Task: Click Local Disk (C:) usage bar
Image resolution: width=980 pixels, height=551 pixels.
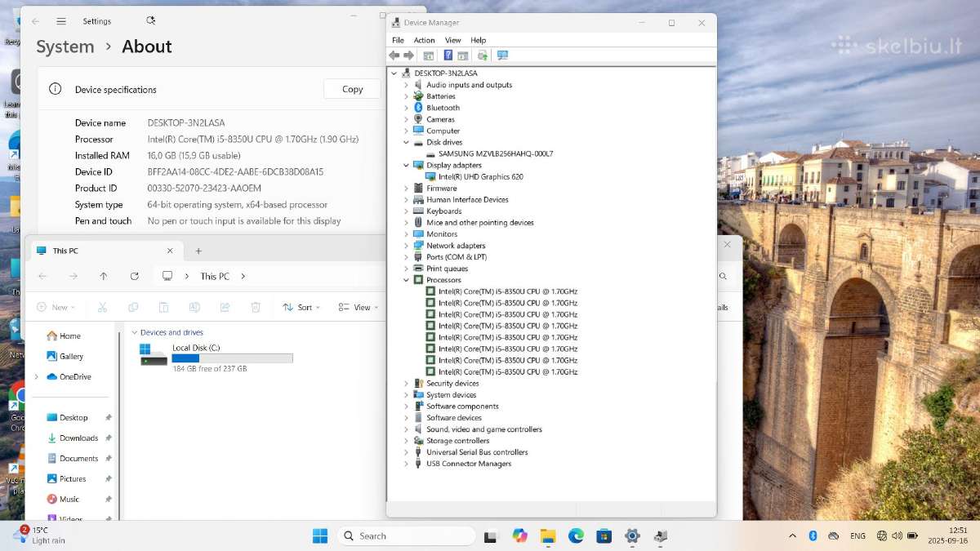Action: tap(232, 358)
